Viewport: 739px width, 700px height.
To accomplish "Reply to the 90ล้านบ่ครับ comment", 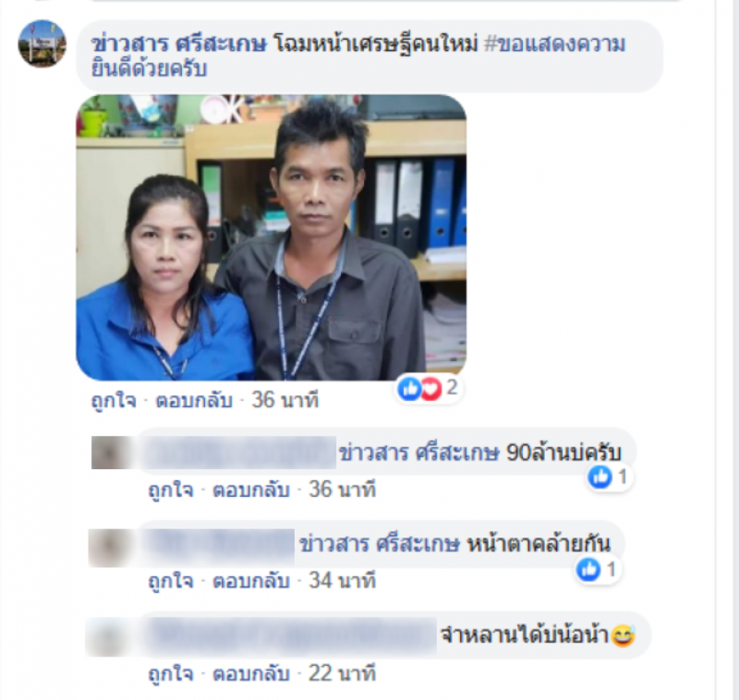I will click(251, 489).
